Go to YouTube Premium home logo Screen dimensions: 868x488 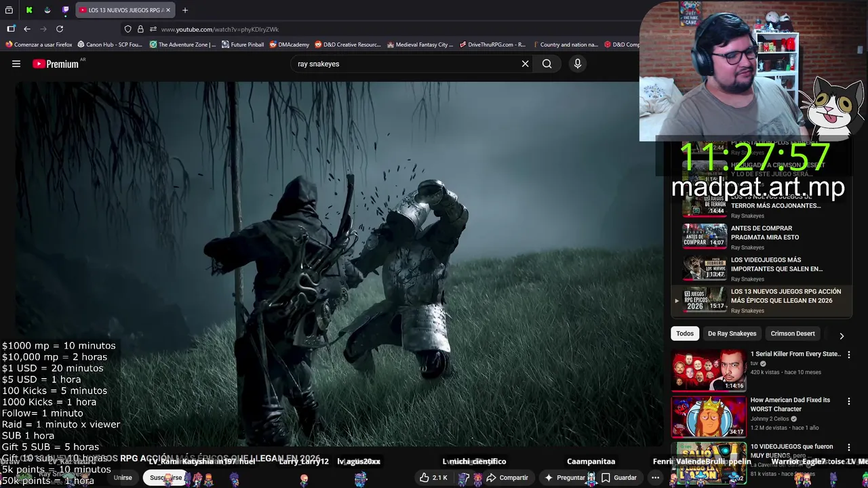56,64
